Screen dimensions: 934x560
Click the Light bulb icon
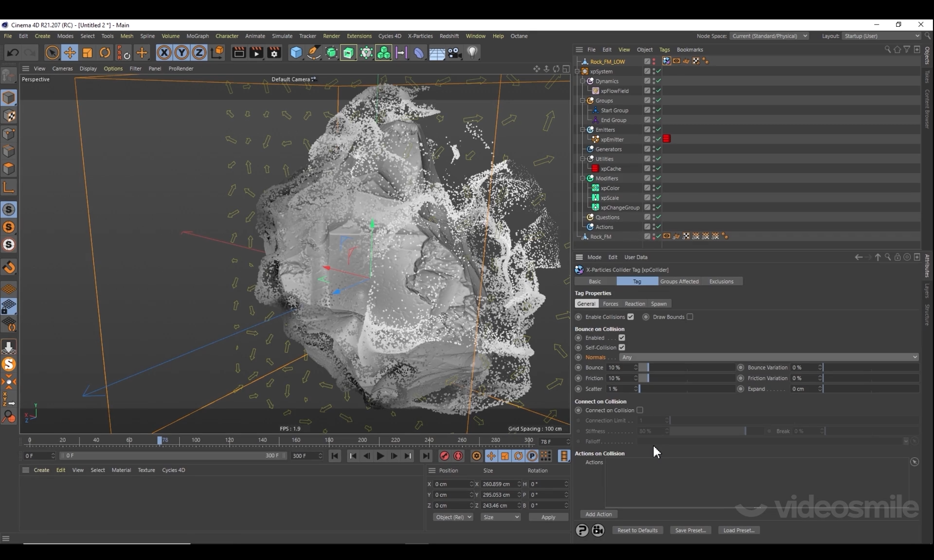point(472,53)
